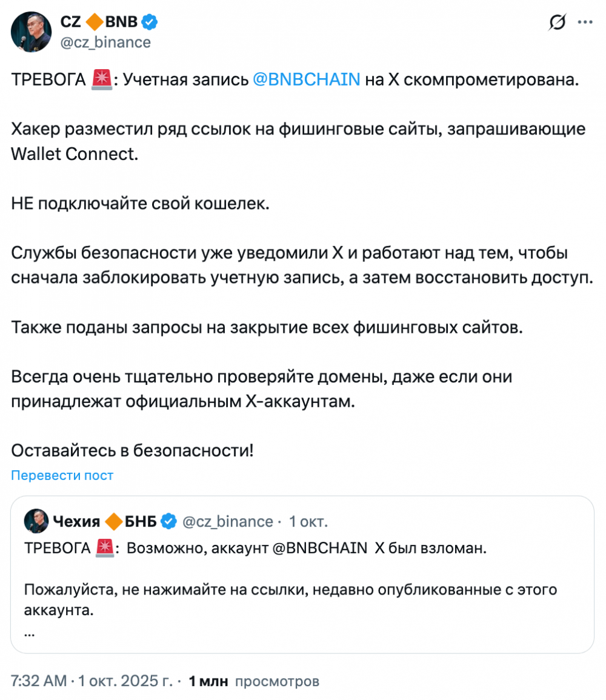Open the three-dot more options menu

(x=585, y=23)
